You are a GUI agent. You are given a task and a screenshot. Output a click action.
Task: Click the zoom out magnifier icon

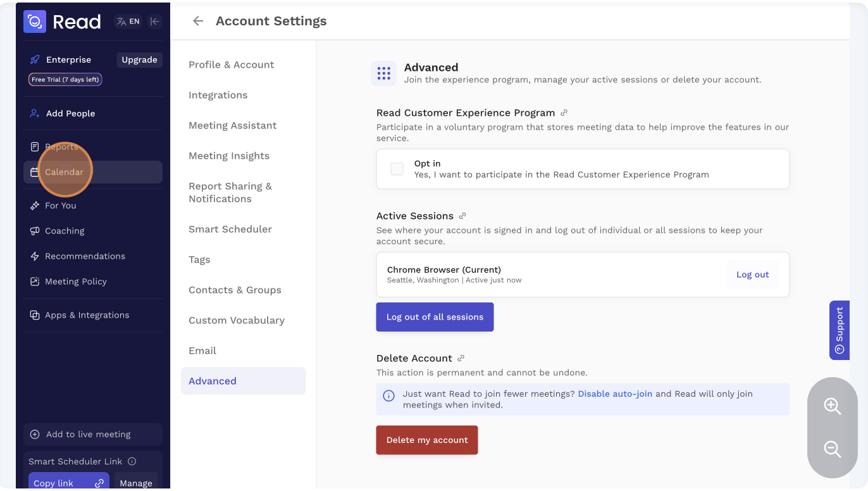[x=832, y=449]
